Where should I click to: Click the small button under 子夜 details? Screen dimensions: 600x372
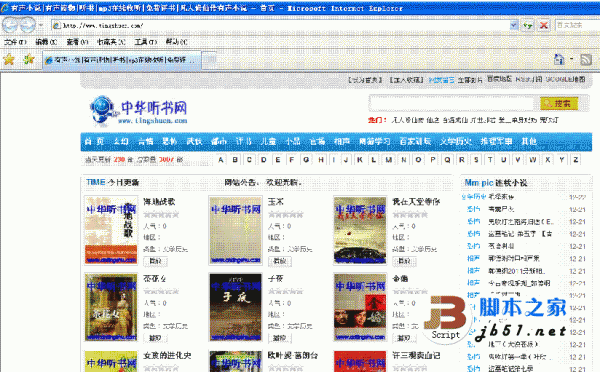tap(280, 338)
